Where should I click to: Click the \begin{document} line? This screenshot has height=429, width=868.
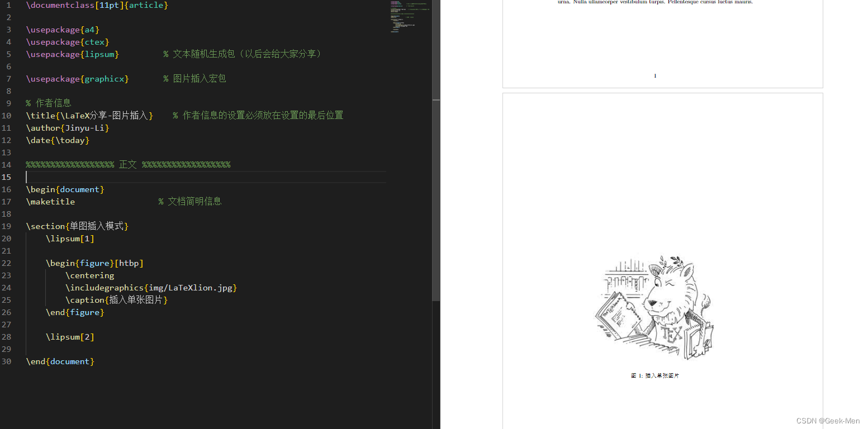tap(65, 189)
